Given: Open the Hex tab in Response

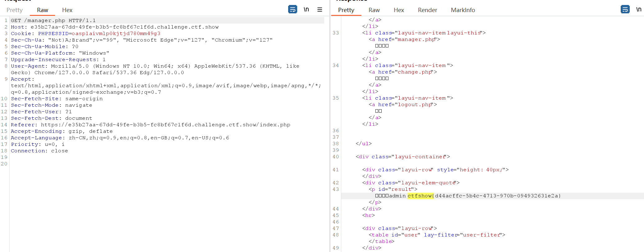Looking at the screenshot, I should pyautogui.click(x=399, y=10).
